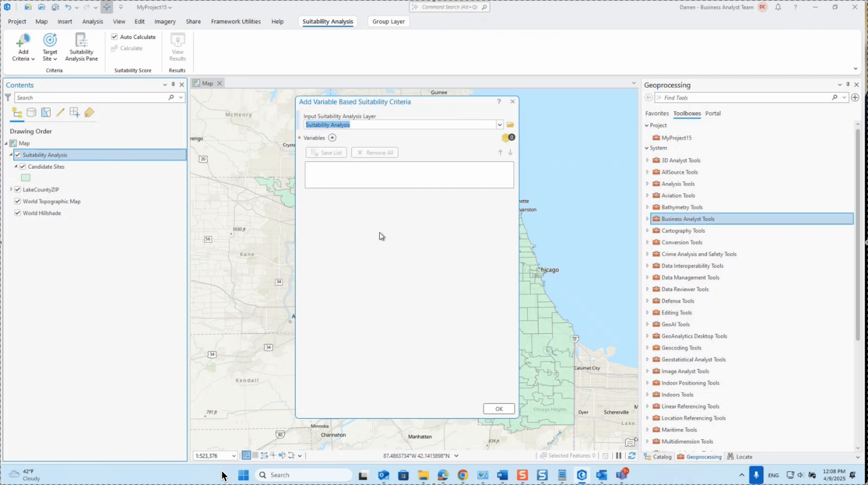Expand the Business Analyst Tools toolbox
The height and width of the screenshot is (485, 868).
point(647,219)
